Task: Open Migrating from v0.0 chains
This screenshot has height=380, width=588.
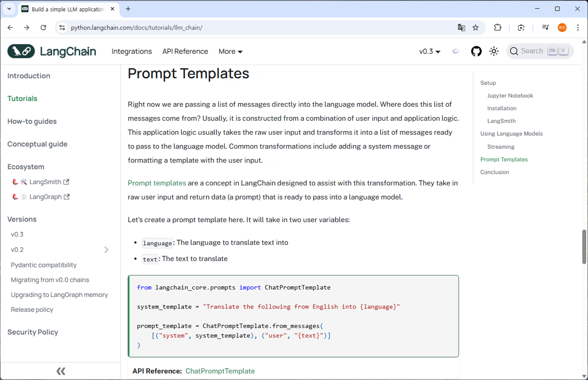Action: pyautogui.click(x=50, y=280)
